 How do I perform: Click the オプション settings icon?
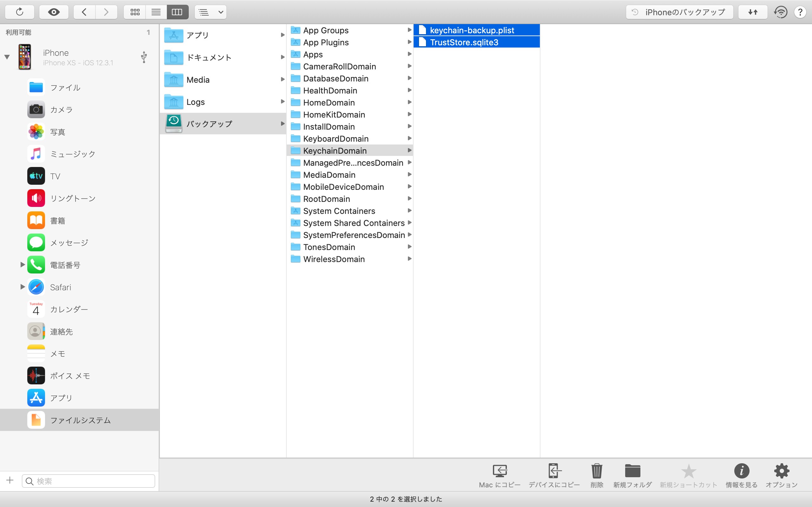tap(782, 472)
